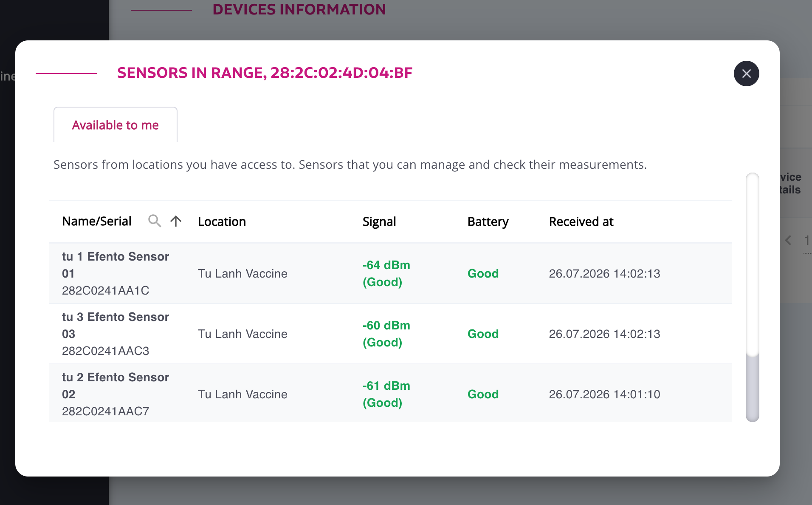
Task: Click Good battery status for sensor 03
Action: coord(483,334)
